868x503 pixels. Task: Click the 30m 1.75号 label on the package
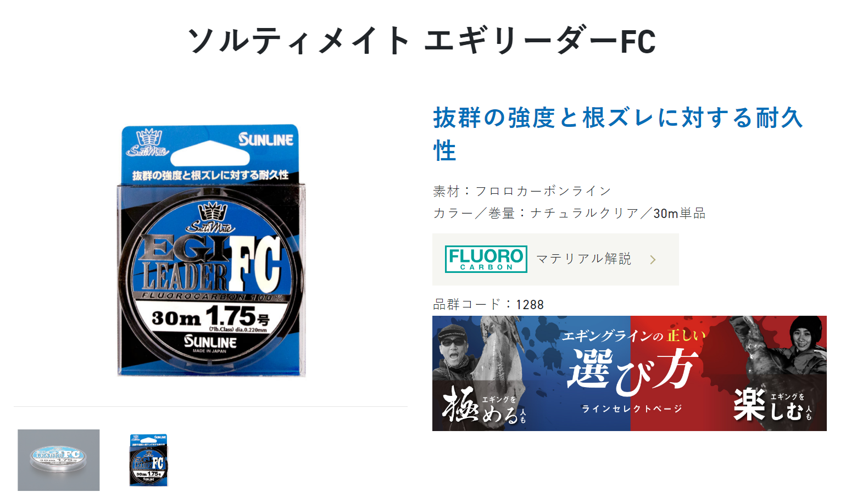(210, 317)
